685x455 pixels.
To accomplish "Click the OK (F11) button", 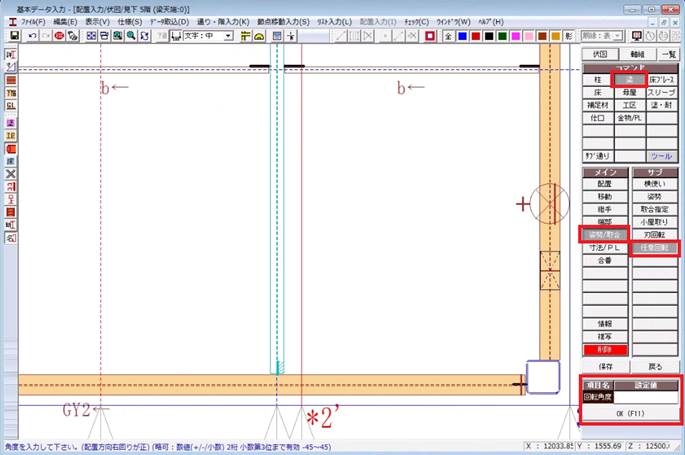I will (631, 413).
